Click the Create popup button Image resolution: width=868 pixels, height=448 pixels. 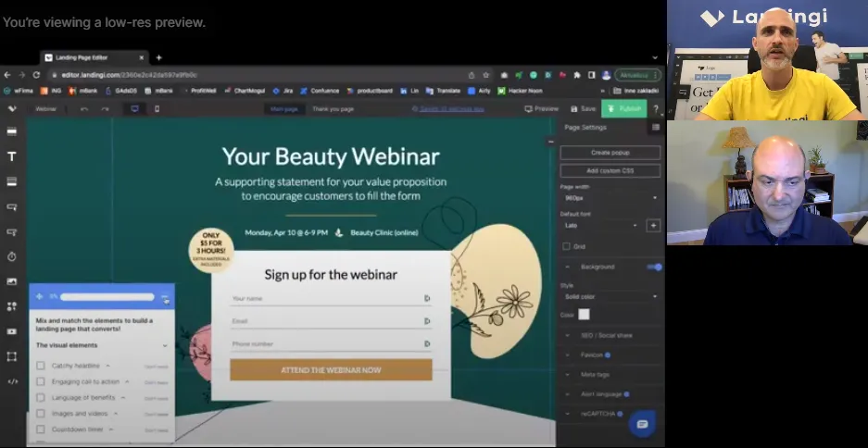click(x=610, y=153)
